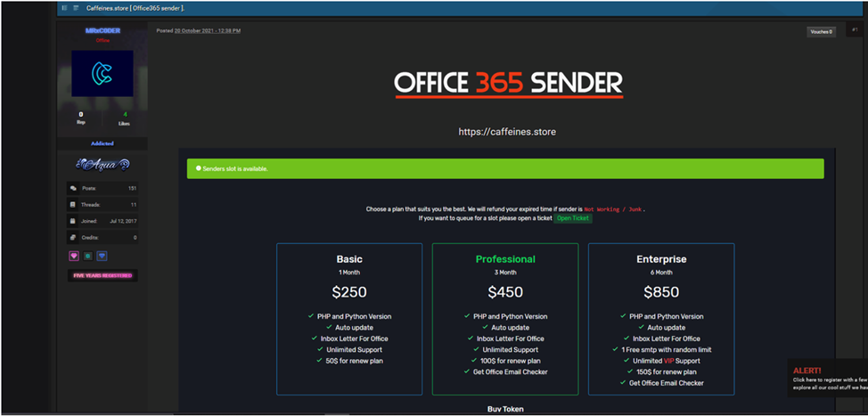Click Basic plan's Inbox Letter For Office
868x416 pixels.
(x=354, y=339)
